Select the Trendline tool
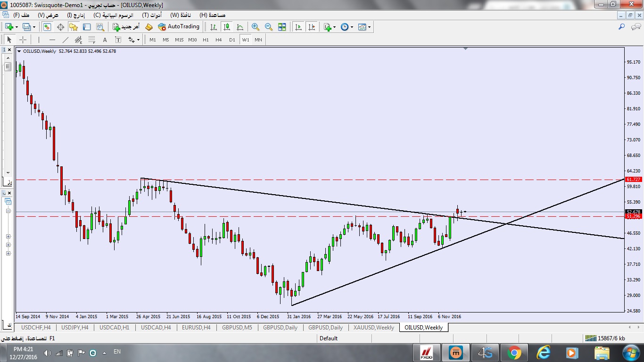 tap(65, 40)
